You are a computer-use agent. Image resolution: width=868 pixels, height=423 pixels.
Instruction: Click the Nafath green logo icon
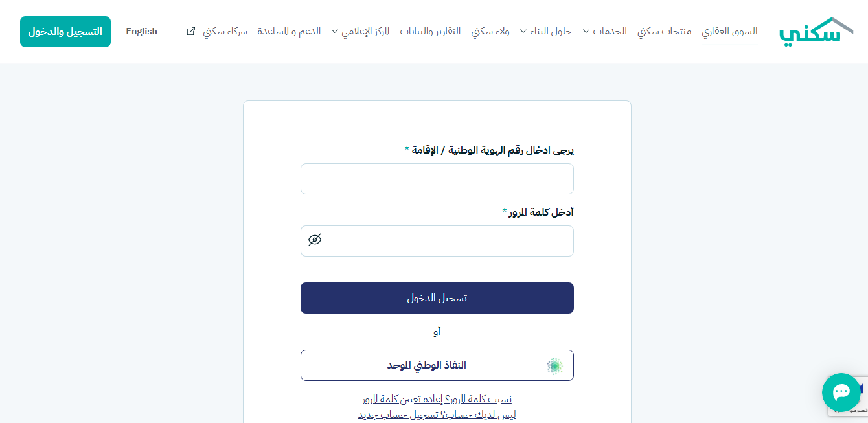pos(554,366)
